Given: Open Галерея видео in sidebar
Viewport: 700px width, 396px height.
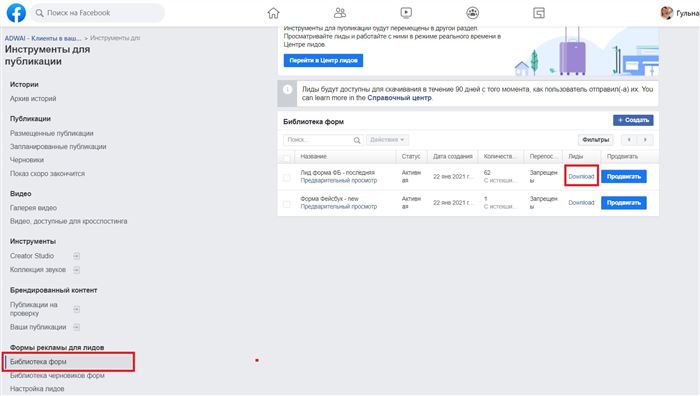Looking at the screenshot, I should pyautogui.click(x=33, y=208).
